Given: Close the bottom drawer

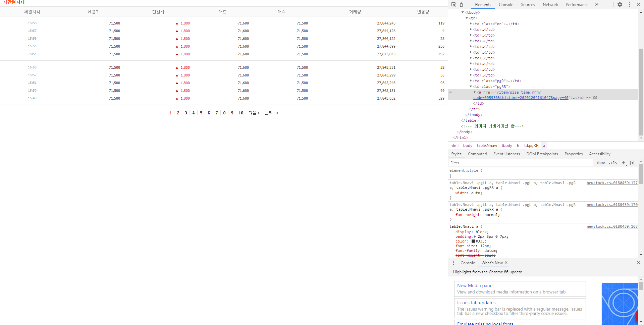Looking at the screenshot, I should (x=639, y=263).
